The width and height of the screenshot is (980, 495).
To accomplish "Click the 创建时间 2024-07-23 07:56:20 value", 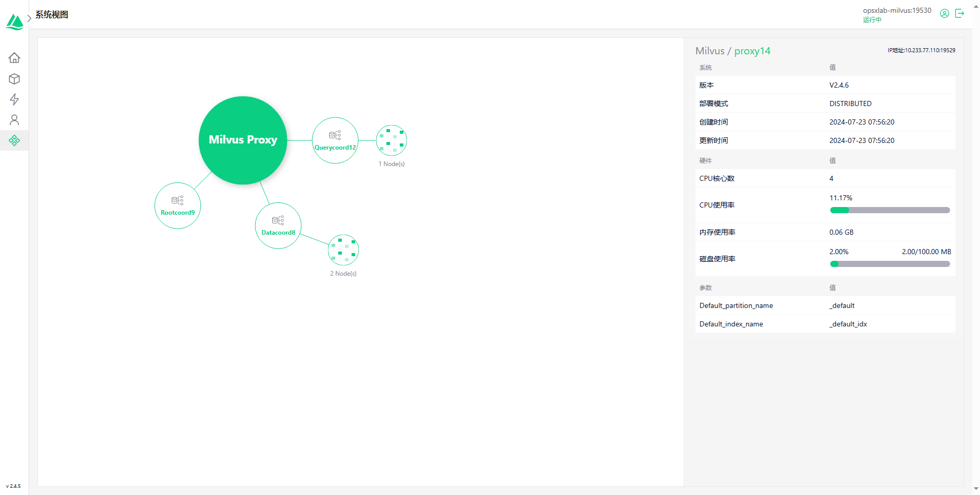I will coord(862,122).
